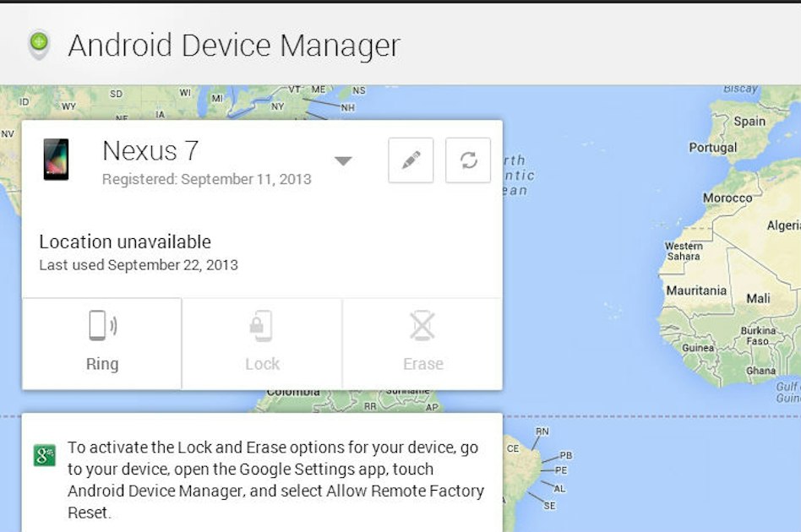Screen dimensions: 801x532
Task: Click the SD state label on map
Action: [x=116, y=94]
